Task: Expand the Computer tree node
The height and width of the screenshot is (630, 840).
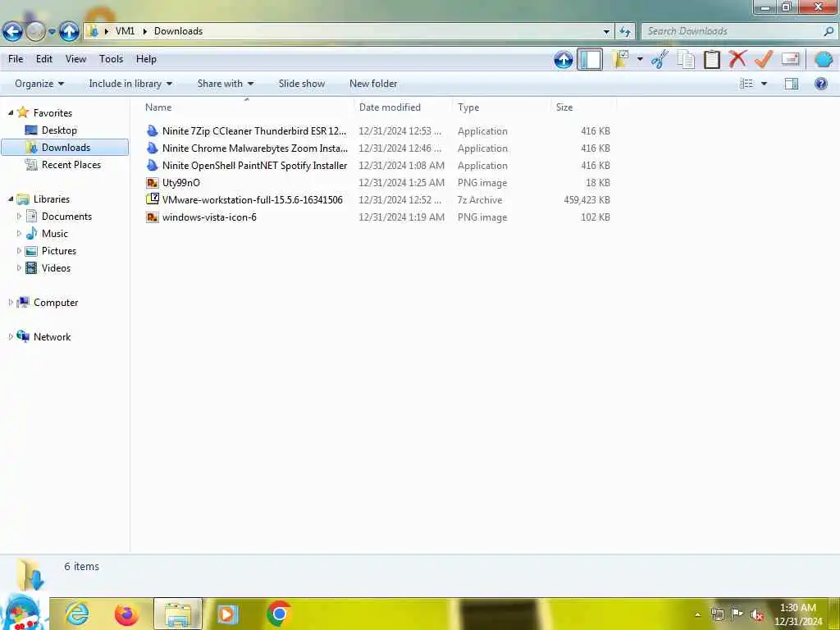Action: point(10,302)
